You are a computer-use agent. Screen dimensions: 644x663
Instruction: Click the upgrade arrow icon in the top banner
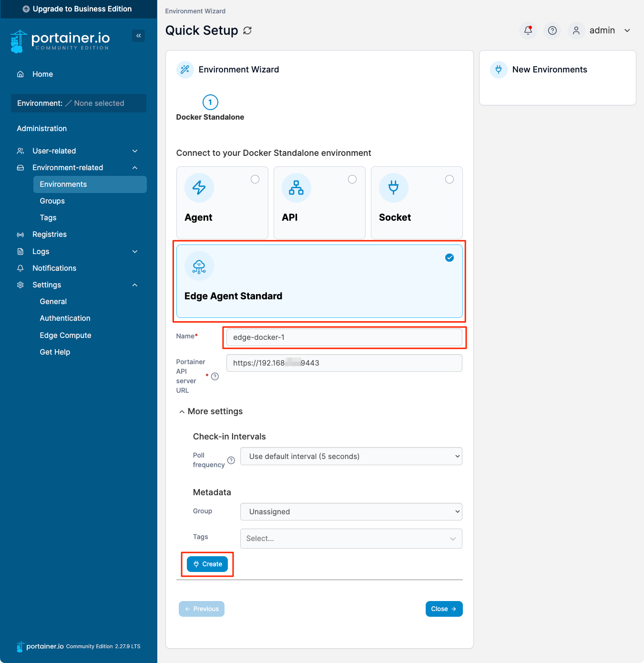pos(26,9)
